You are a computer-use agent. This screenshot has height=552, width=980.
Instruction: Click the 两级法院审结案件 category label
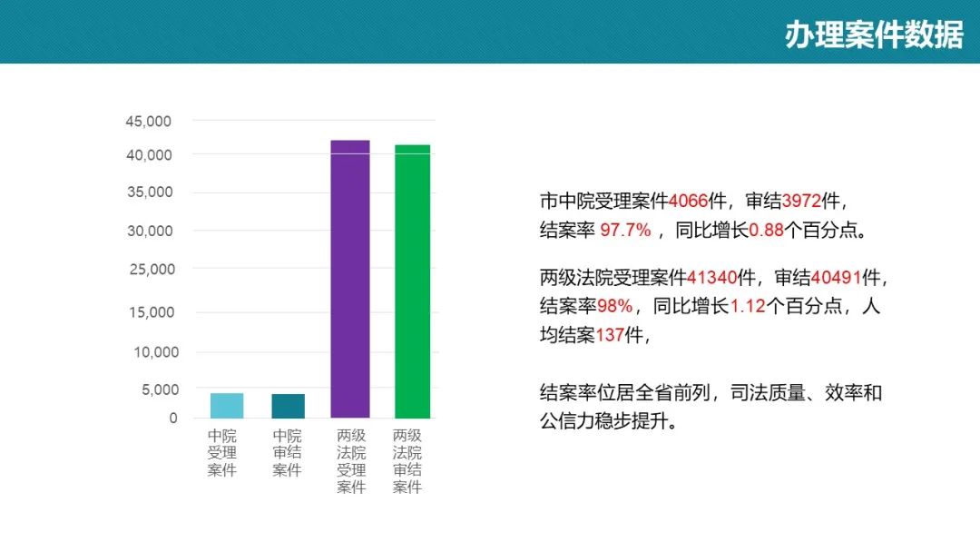(x=407, y=460)
